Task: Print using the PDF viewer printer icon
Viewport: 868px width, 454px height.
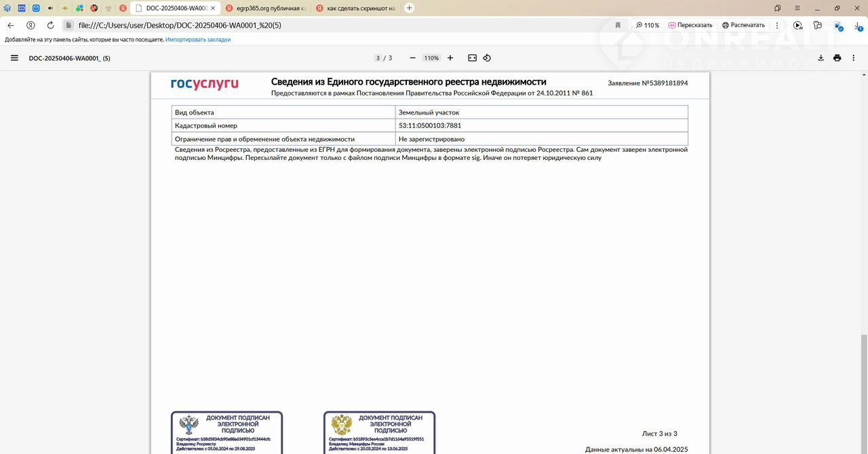Action: click(837, 58)
